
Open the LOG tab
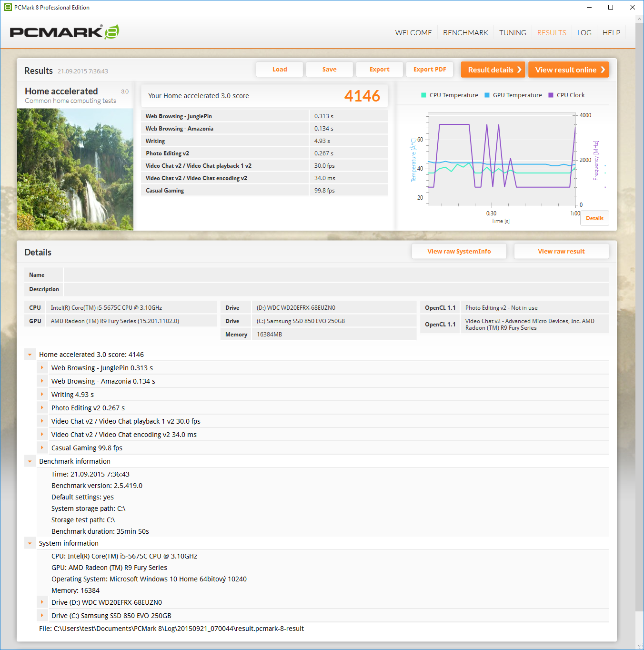tap(584, 32)
